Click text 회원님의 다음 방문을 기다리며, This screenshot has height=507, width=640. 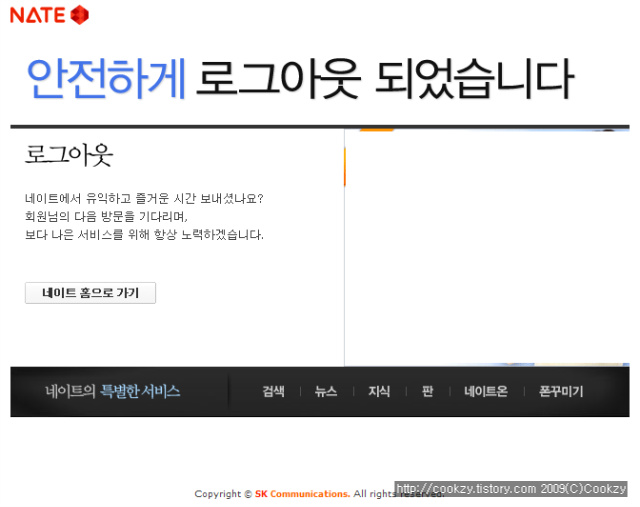(x=106, y=216)
